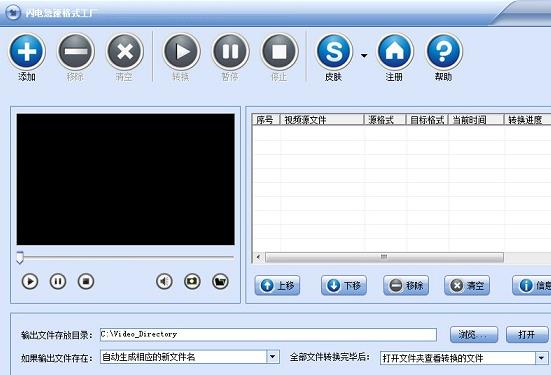Click the 清空 button below the file list

[x=467, y=285]
